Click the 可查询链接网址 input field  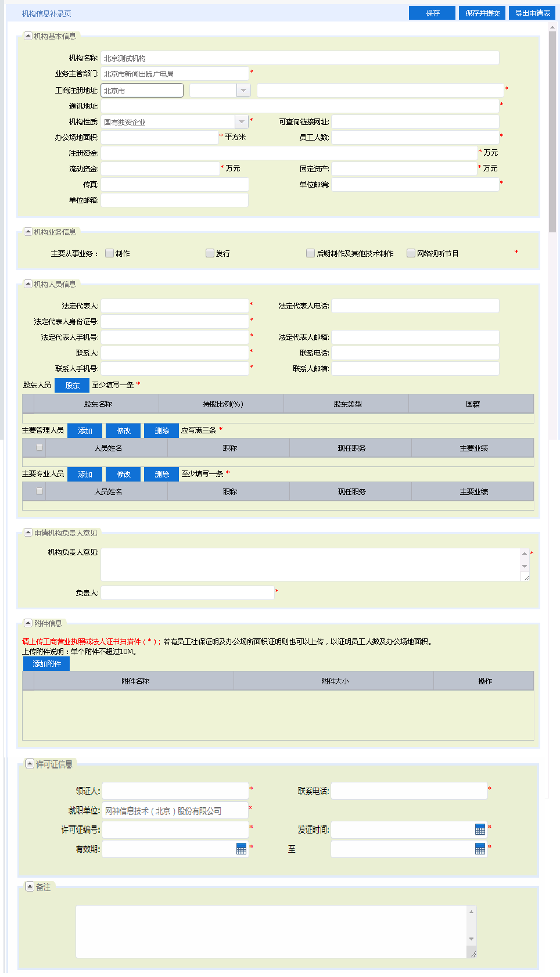(415, 121)
